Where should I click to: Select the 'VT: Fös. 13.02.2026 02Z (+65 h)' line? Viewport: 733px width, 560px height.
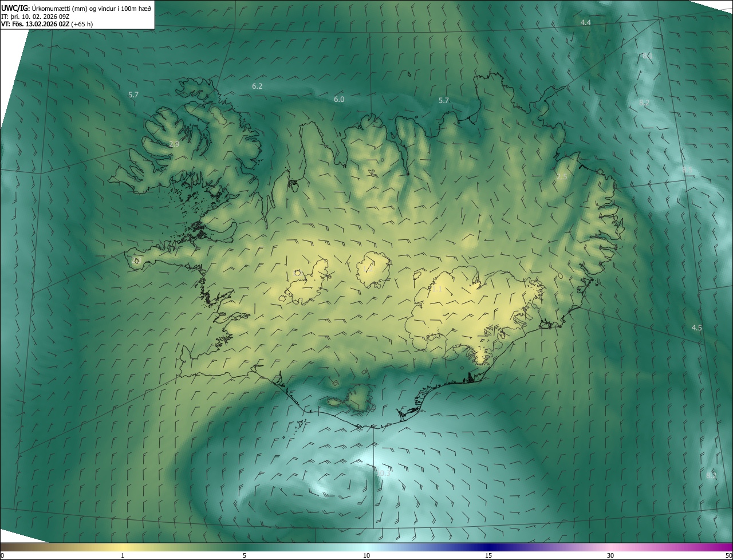coord(47,24)
